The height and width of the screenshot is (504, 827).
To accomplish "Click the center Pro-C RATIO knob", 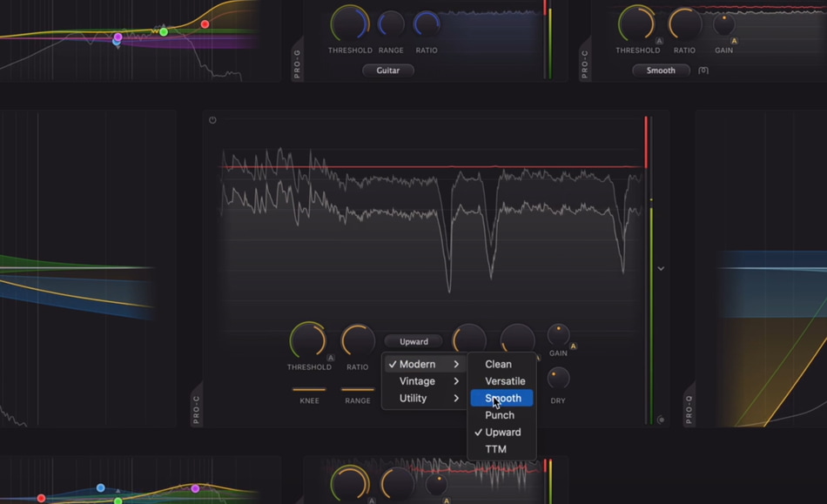I will point(358,340).
